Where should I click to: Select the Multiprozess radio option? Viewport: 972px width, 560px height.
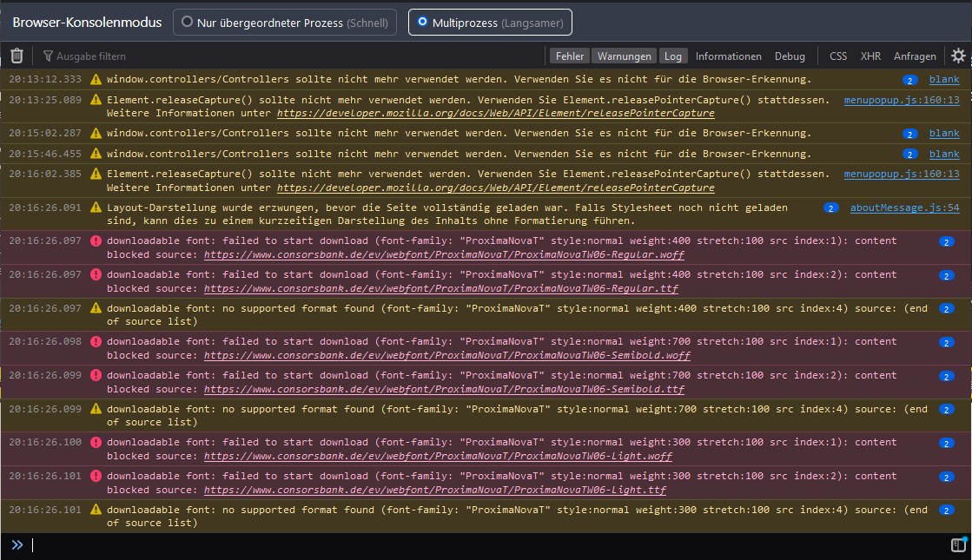pyautogui.click(x=422, y=23)
